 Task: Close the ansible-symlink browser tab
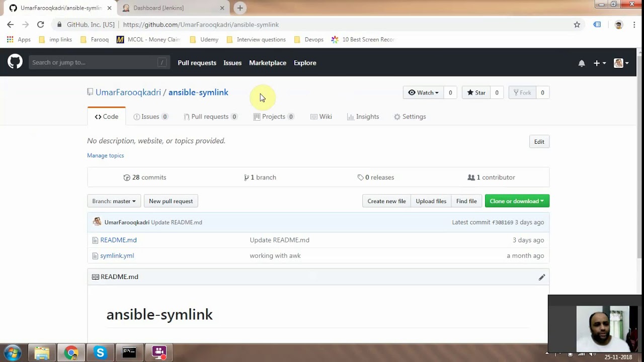pos(109,8)
